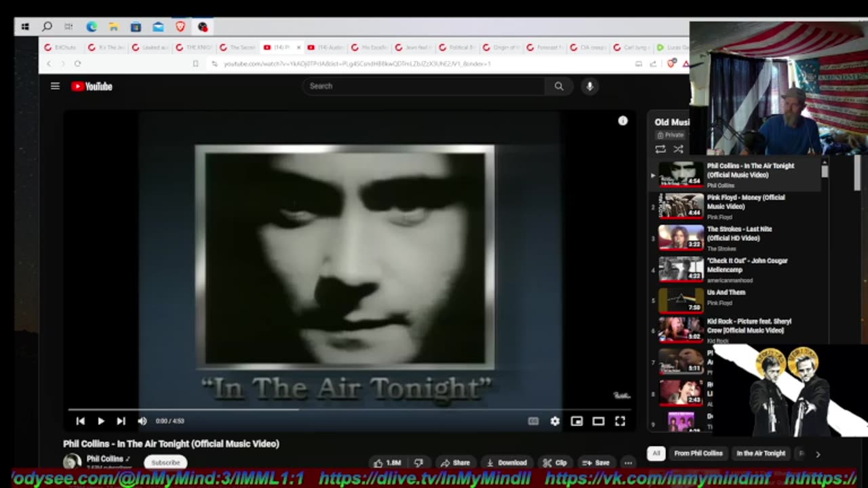Click the YouTube search box
Screen dimensions: 868x488
pyautogui.click(x=423, y=86)
